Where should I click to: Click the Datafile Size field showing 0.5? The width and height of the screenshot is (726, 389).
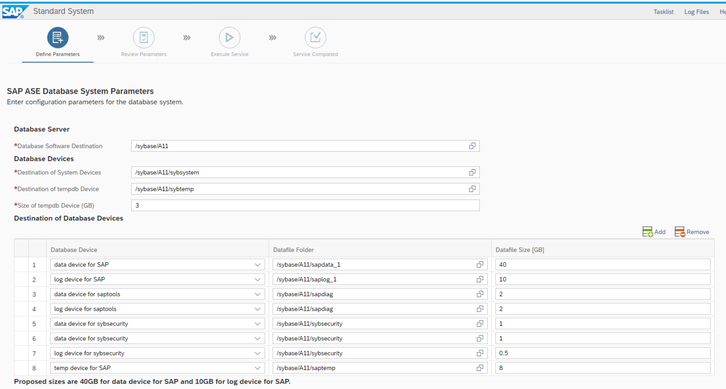[x=603, y=353]
